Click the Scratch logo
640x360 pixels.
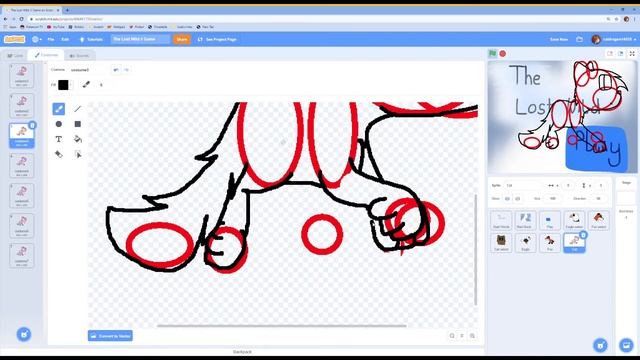(15, 39)
